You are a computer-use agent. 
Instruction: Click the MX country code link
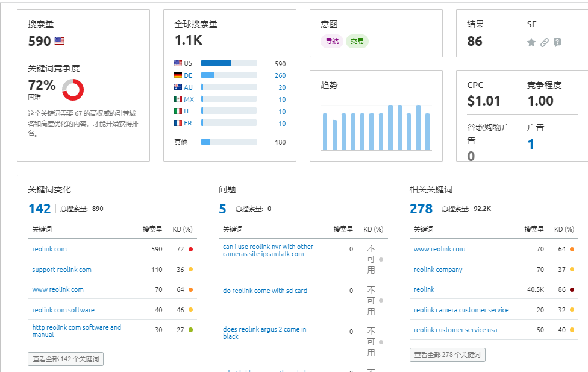(189, 99)
